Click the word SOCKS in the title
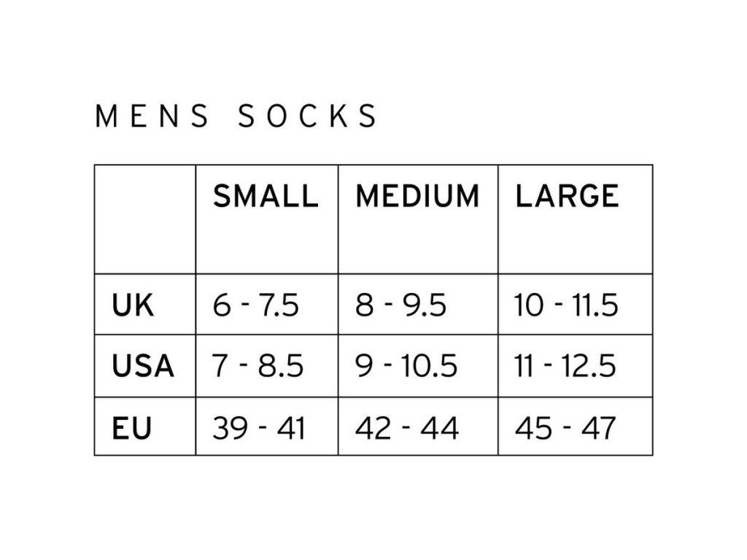Image resolution: width=747 pixels, height=560 pixels. click(x=307, y=117)
